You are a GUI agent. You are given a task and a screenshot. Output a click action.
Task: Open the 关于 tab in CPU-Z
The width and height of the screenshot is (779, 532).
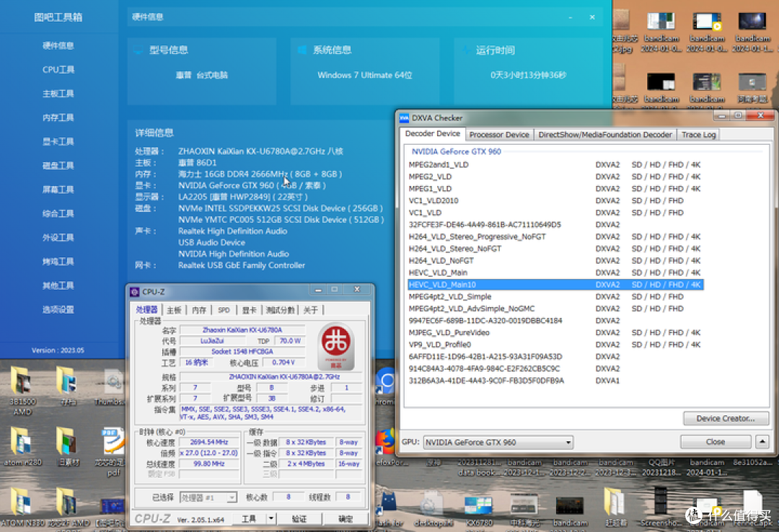(x=310, y=310)
